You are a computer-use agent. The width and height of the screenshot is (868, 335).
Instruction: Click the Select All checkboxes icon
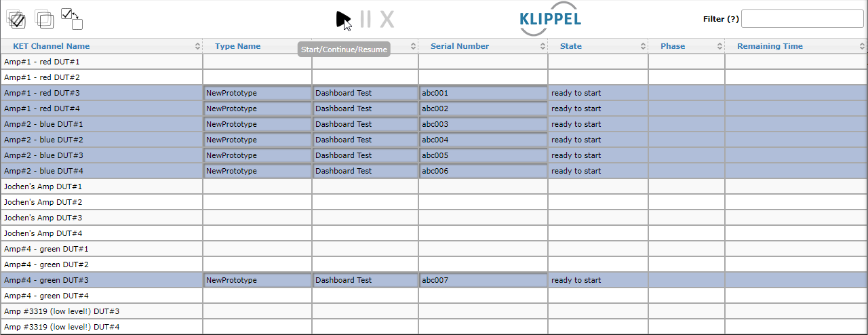[x=17, y=19]
